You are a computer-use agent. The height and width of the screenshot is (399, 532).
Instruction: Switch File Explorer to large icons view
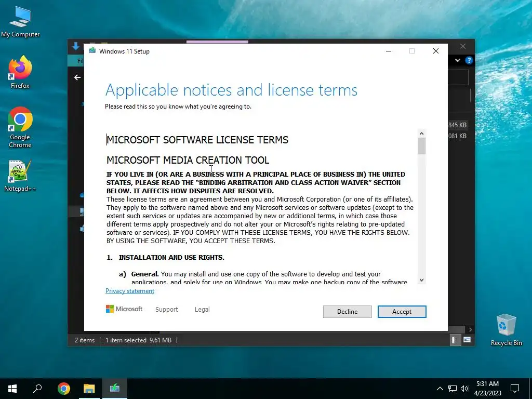(467, 340)
